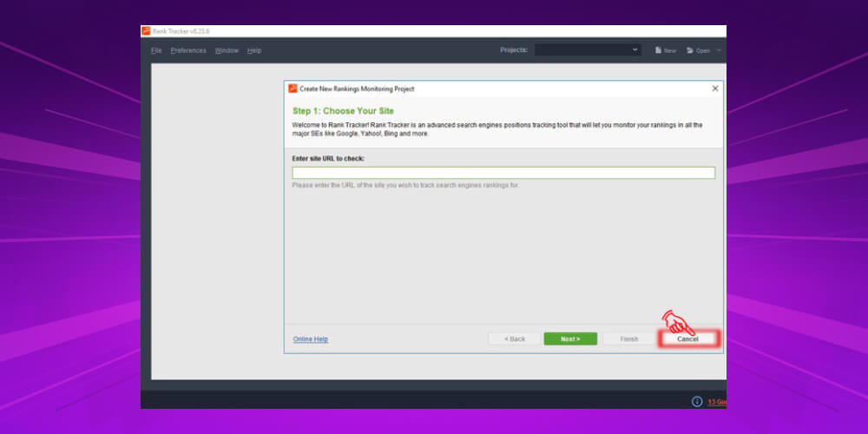This screenshot has height=434, width=868.
Task: Open the Window menu
Action: [x=227, y=50]
